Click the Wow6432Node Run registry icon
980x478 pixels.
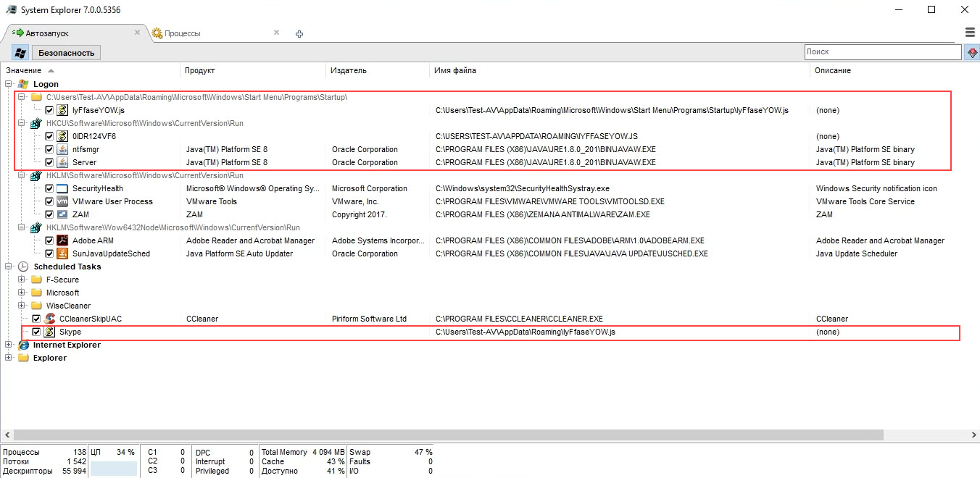[x=36, y=227]
